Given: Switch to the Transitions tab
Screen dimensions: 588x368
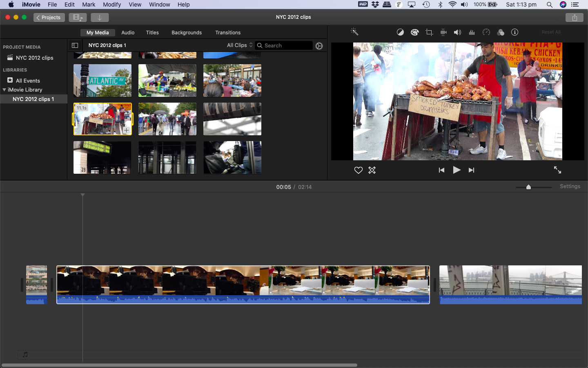Looking at the screenshot, I should 228,33.
